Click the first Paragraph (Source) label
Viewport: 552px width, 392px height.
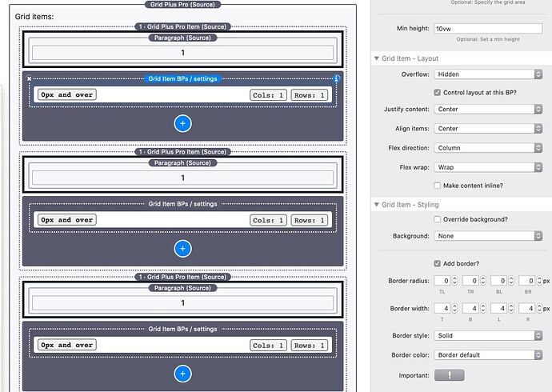pos(182,38)
